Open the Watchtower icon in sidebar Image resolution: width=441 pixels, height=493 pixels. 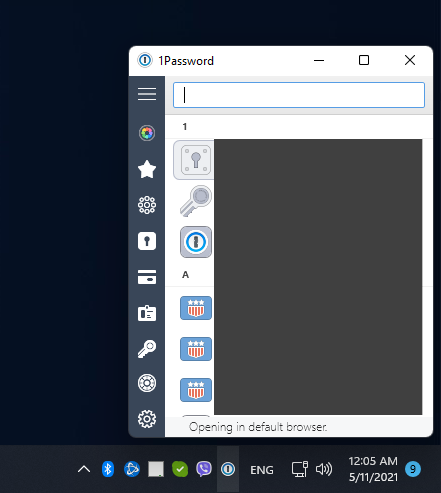(x=147, y=205)
